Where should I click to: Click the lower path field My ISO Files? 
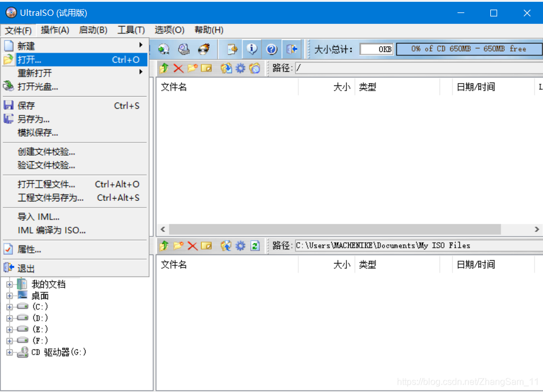coord(418,245)
